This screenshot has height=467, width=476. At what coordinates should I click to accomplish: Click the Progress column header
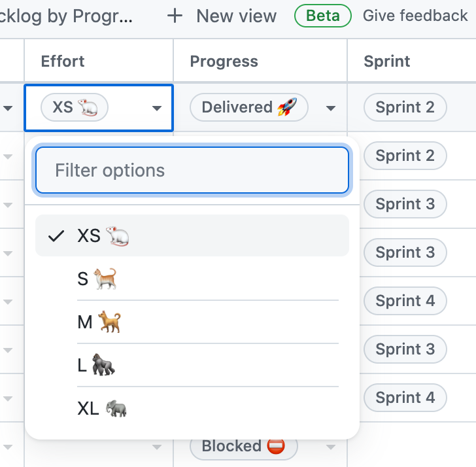(224, 61)
